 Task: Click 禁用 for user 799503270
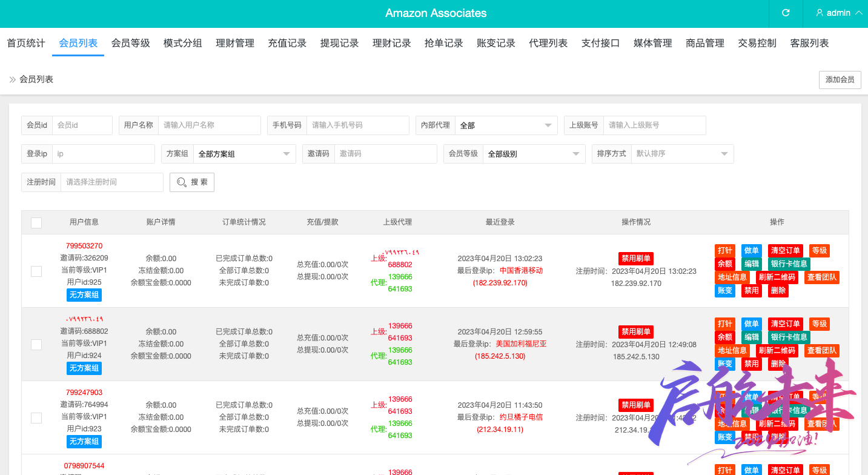pyautogui.click(x=752, y=291)
